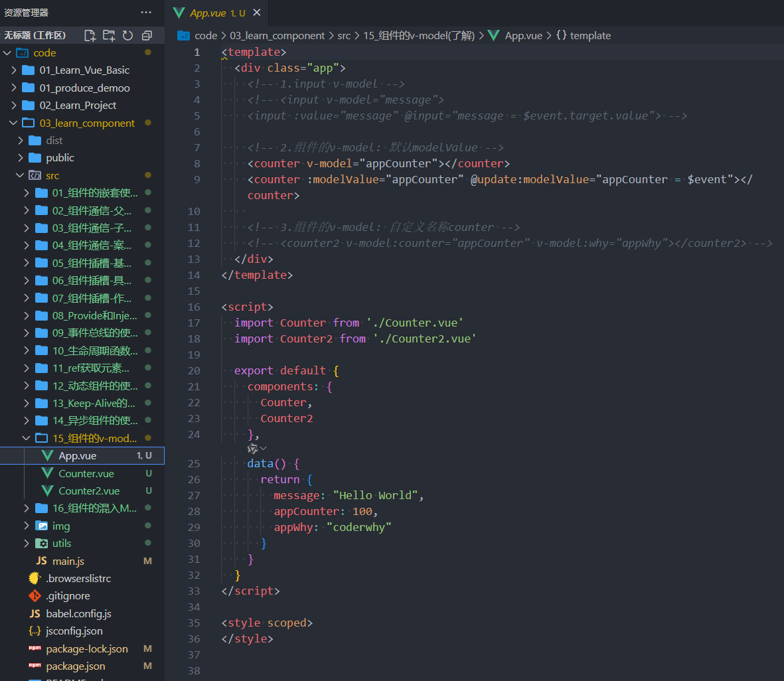The width and height of the screenshot is (784, 681).
Task: Click './Counter2.vue' import path text
Action: point(424,339)
